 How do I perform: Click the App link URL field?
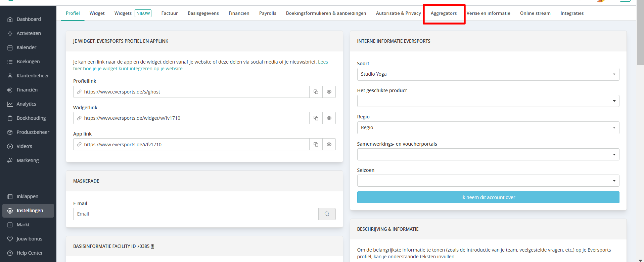(x=191, y=144)
